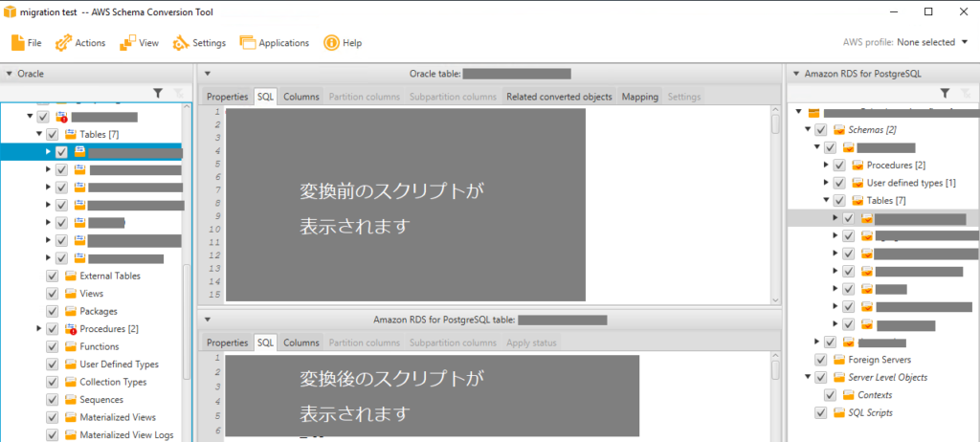Switch to Properties tab of PostgreSQL table
Viewport: 980px width, 442px height.
coord(228,343)
